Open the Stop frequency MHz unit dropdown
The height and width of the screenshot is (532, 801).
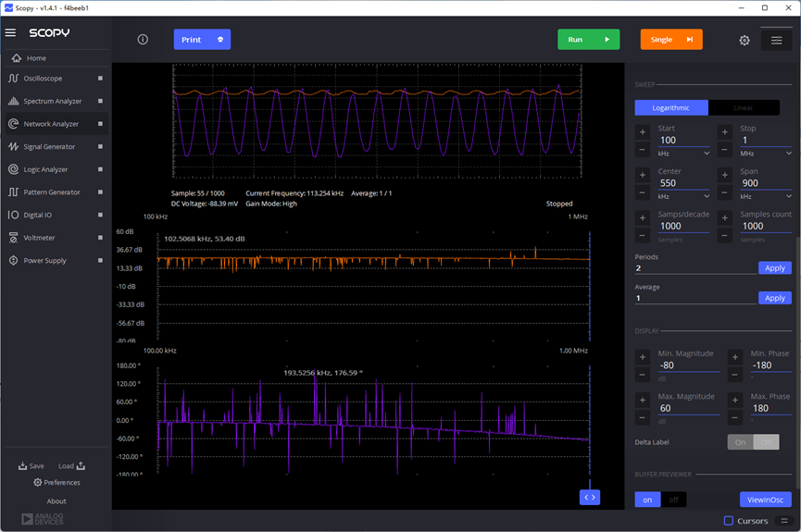click(766, 154)
